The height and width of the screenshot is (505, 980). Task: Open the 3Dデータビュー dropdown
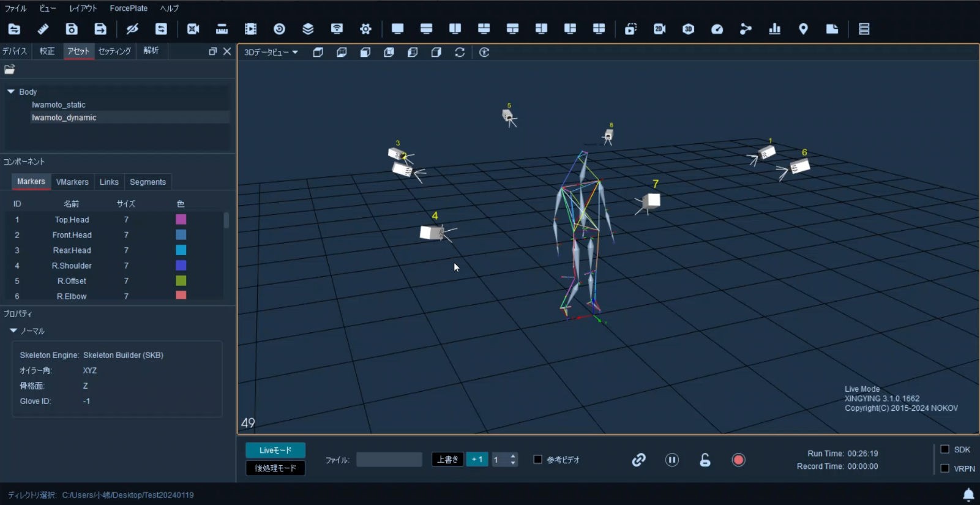tap(271, 53)
